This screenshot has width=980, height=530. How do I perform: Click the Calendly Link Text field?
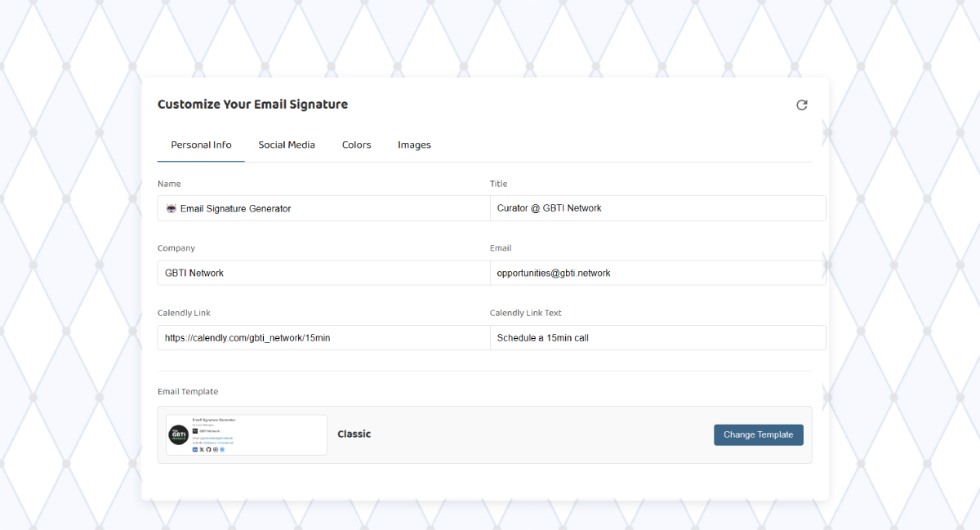tap(657, 337)
